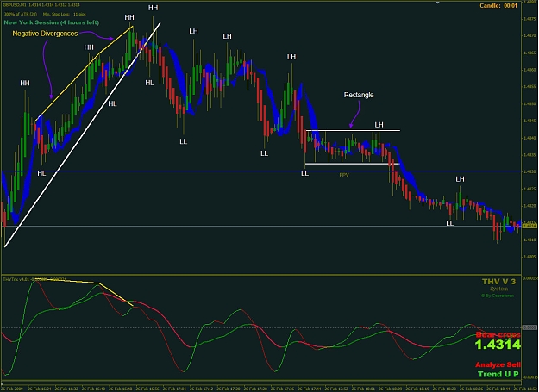
Task: Select the "New York Session (4 hours left)" text
Action: click(52, 22)
